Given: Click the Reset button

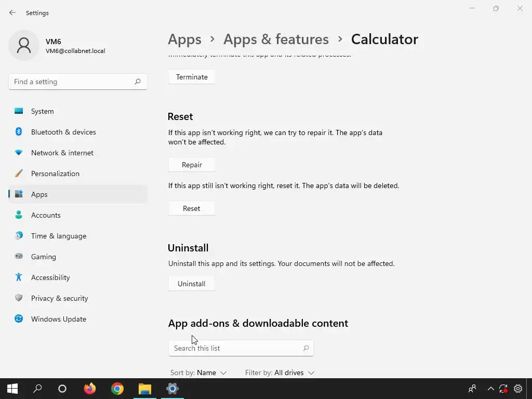Looking at the screenshot, I should point(192,208).
